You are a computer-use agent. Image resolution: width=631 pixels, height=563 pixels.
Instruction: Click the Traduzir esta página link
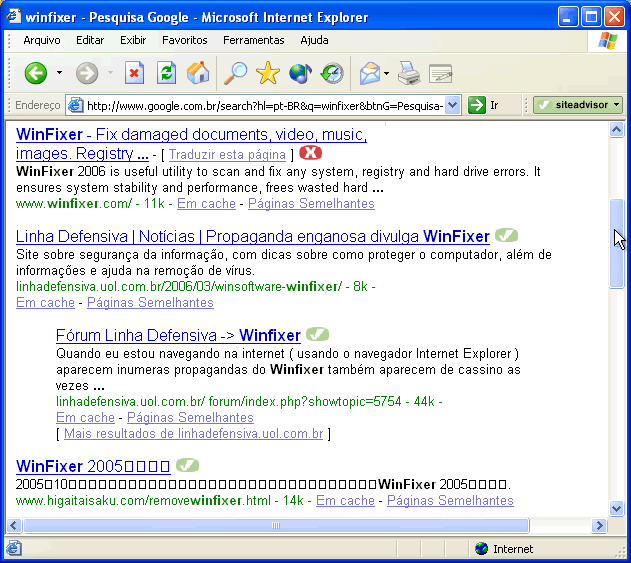coord(227,155)
